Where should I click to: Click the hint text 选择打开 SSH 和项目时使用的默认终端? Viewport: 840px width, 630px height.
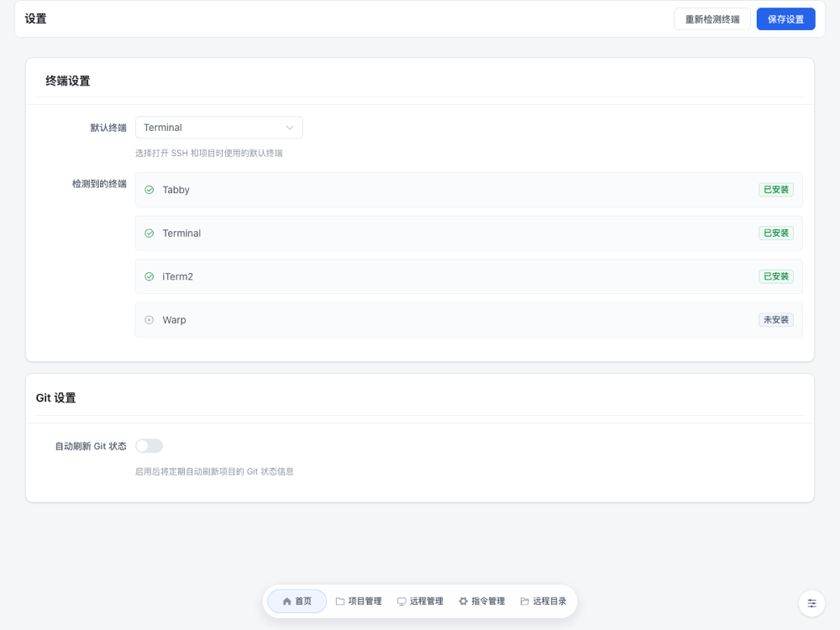[209, 153]
